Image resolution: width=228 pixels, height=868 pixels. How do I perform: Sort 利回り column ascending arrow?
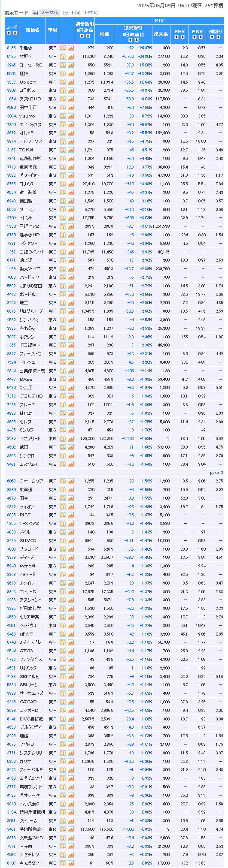coord(213,37)
